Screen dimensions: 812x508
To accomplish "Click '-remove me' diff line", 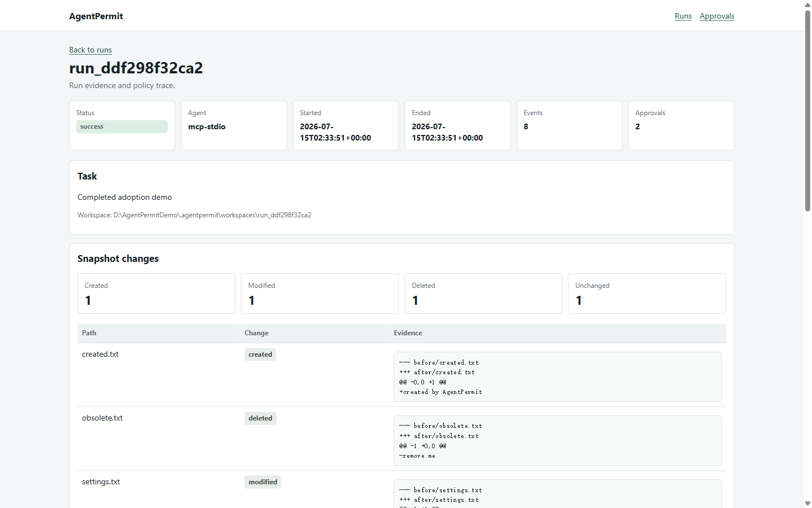I will pos(417,456).
